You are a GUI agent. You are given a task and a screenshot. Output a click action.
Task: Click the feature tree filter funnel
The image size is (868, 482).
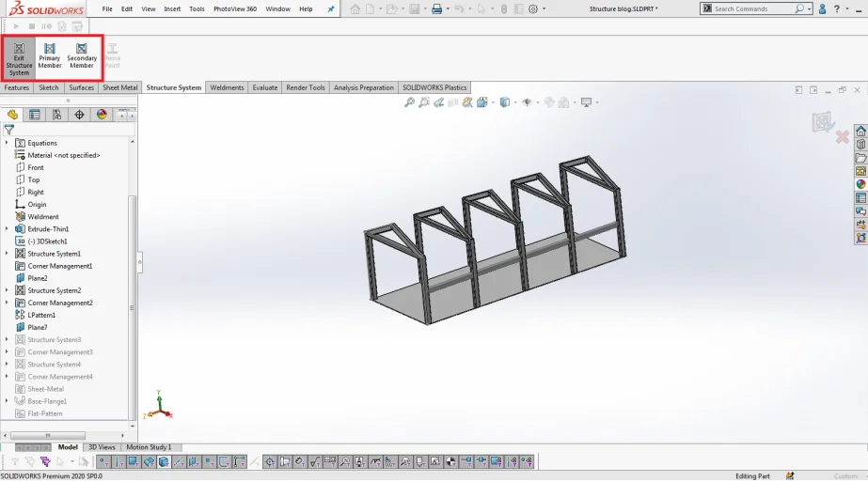coord(9,130)
